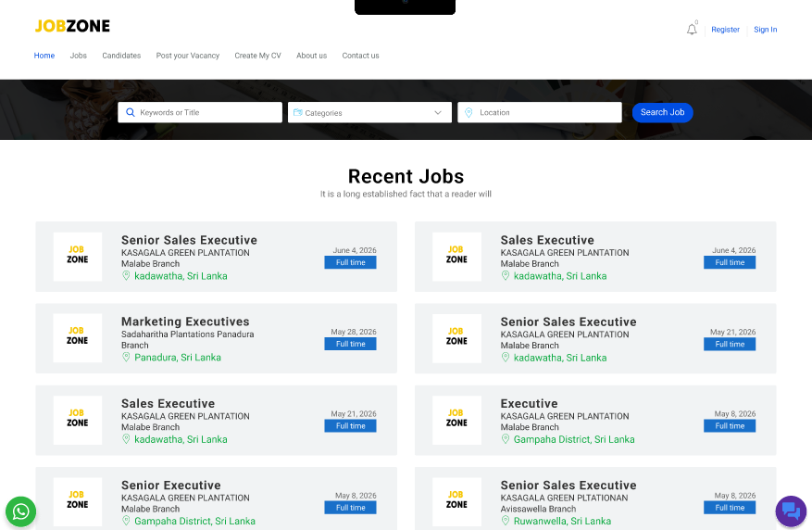The height and width of the screenshot is (530, 812).
Task: Click the location pin icon in search bar
Action: point(468,112)
